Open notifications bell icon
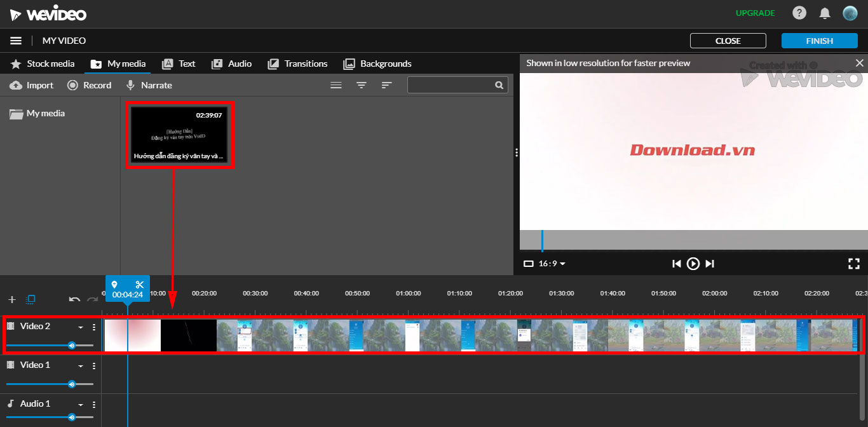Image resolution: width=868 pixels, height=427 pixels. [825, 13]
